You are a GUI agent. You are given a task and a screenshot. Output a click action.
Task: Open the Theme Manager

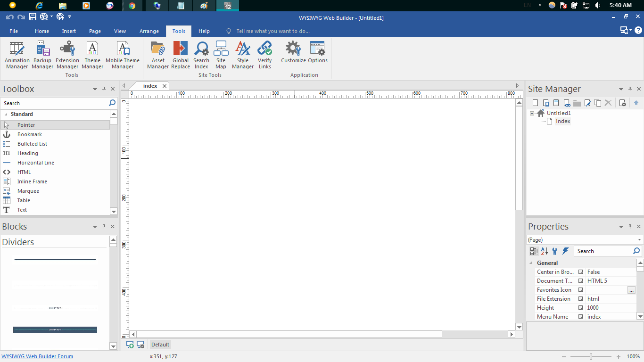pos(92,55)
